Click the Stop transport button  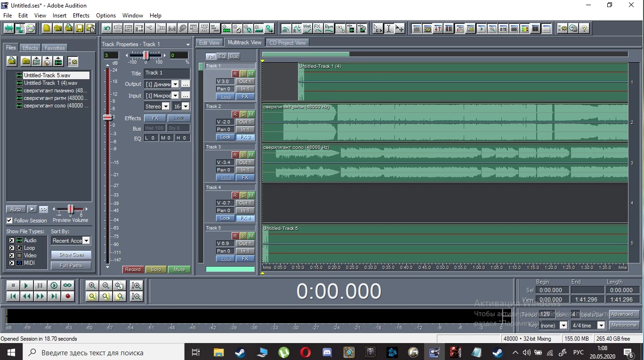pos(13,286)
